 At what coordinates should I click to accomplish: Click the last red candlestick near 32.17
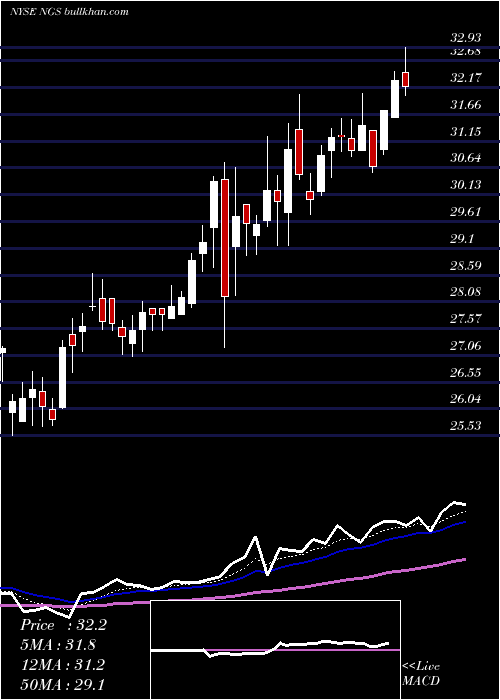click(406, 79)
